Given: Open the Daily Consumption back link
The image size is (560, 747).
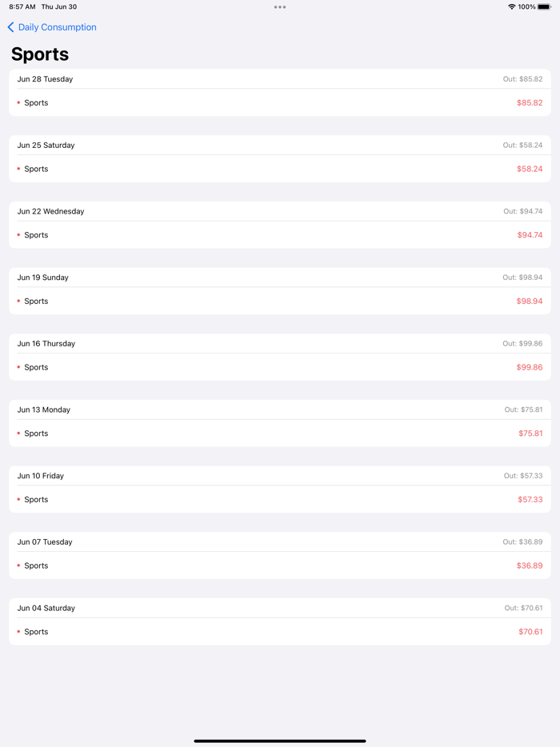Looking at the screenshot, I should point(56,26).
